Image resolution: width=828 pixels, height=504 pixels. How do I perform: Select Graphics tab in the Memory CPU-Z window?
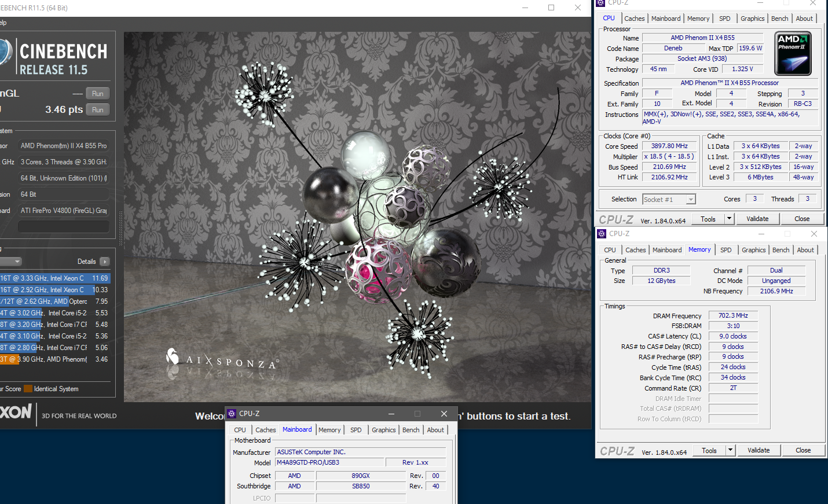753,250
